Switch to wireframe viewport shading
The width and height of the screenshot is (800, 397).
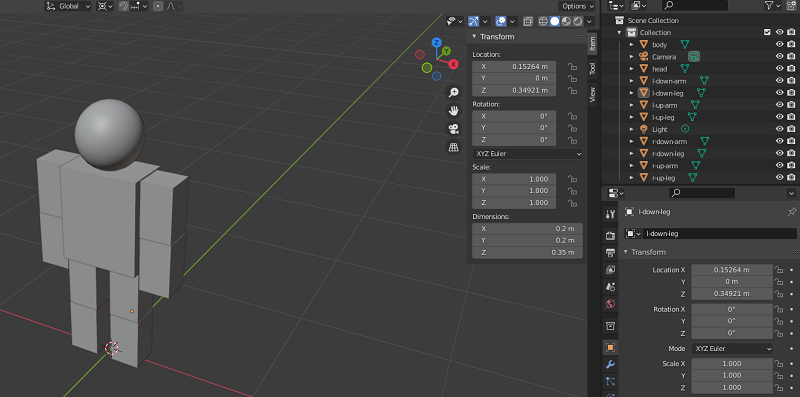(x=543, y=21)
